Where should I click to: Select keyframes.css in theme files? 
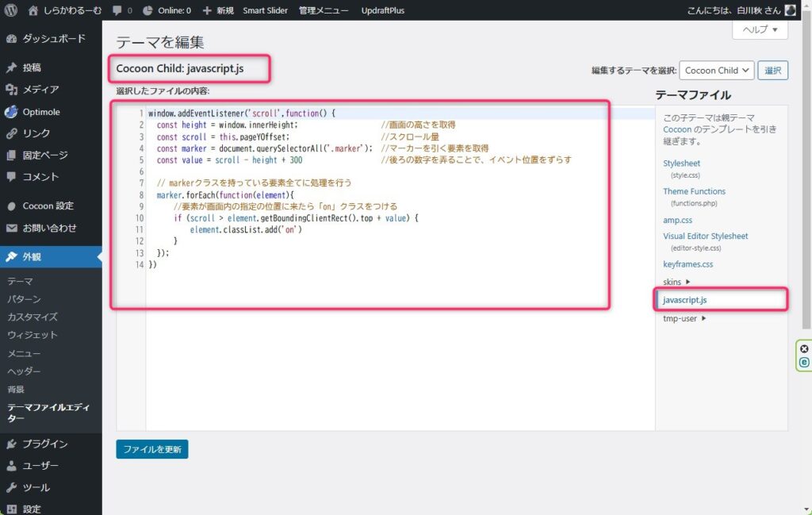click(688, 263)
